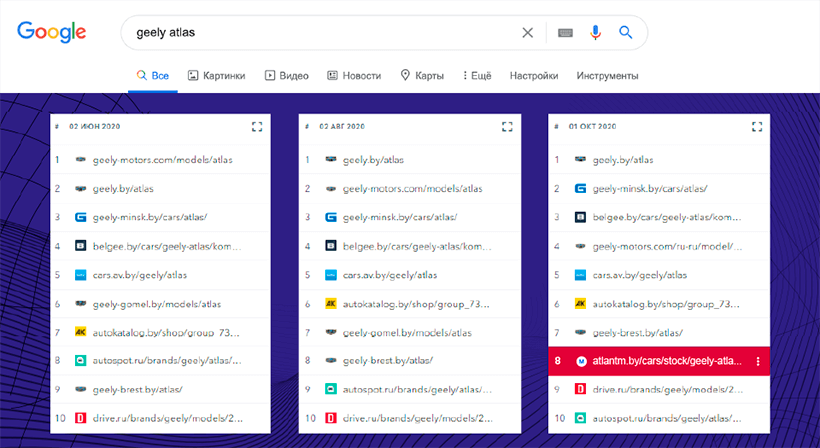Switch to the Картинки tab
This screenshot has height=448, width=820.
click(217, 76)
